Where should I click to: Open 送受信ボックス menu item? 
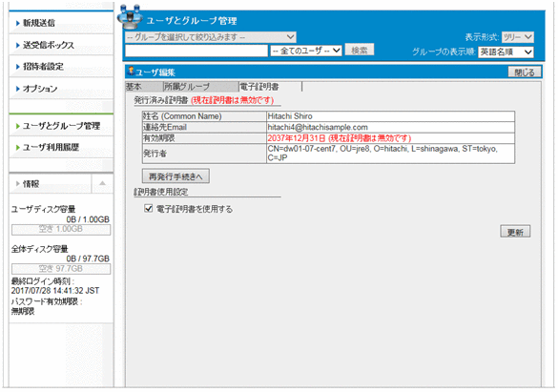(49, 45)
